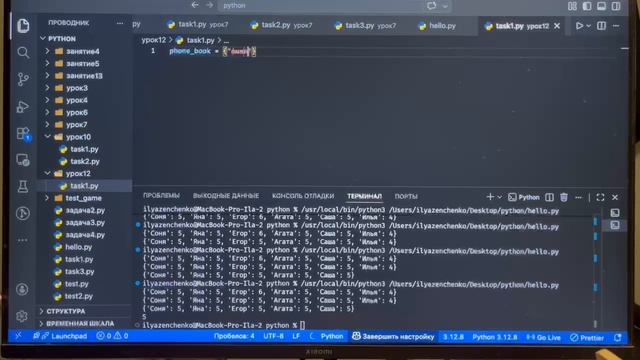Switch to КОНСОЛЬ ОТЛАДКИ panel tab
This screenshot has width=640, height=360.
click(x=303, y=196)
